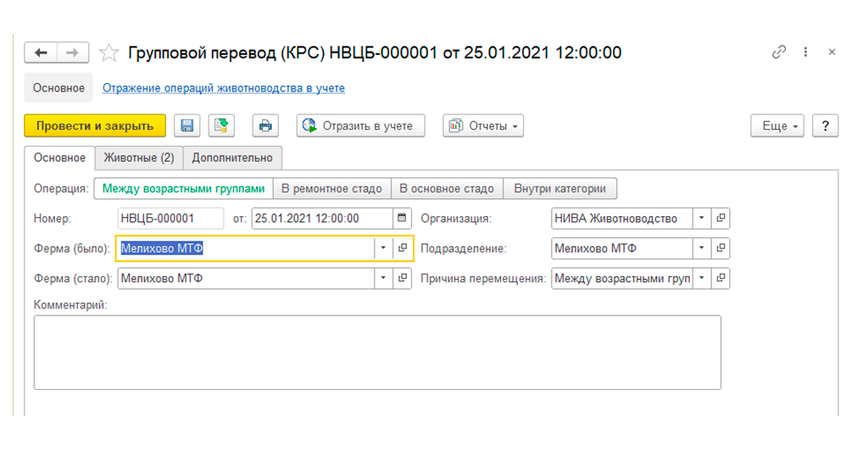Go back with the left arrow button

point(41,53)
